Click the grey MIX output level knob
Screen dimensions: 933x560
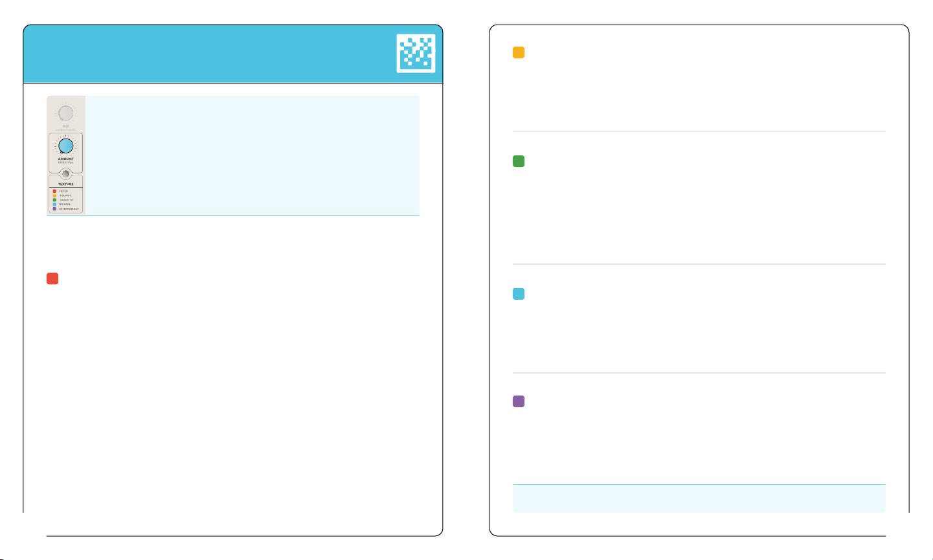(x=65, y=113)
